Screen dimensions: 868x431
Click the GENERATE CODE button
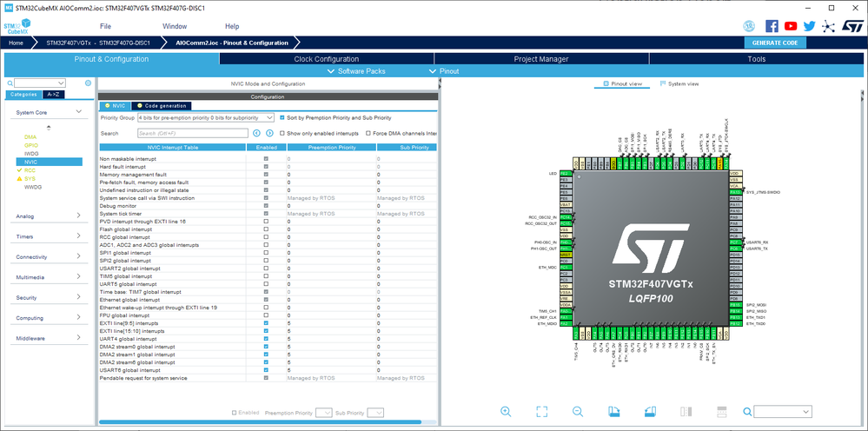pos(775,43)
